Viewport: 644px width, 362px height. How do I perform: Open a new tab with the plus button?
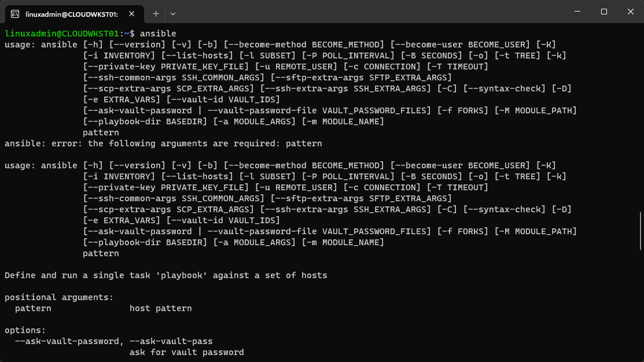pos(156,13)
